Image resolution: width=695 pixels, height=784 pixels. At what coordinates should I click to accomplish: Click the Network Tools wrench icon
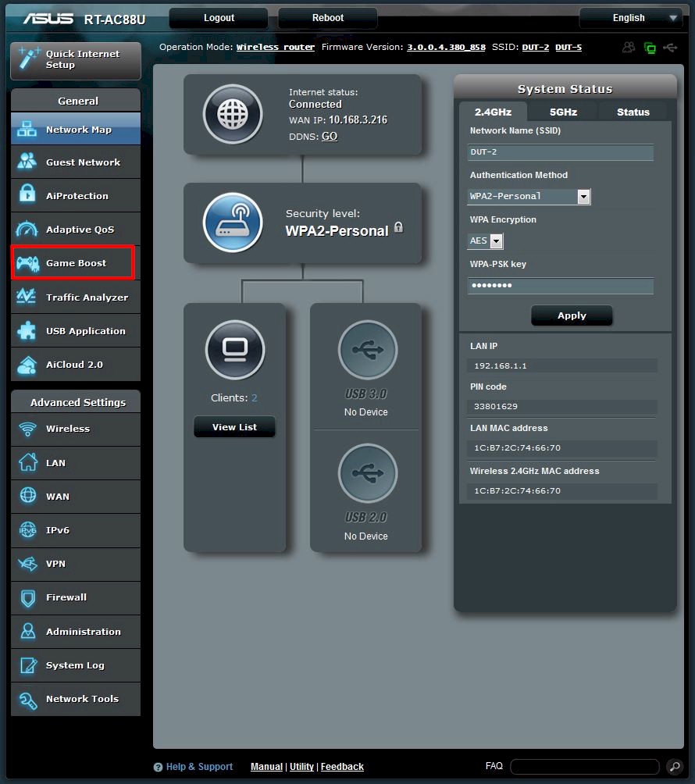28,700
